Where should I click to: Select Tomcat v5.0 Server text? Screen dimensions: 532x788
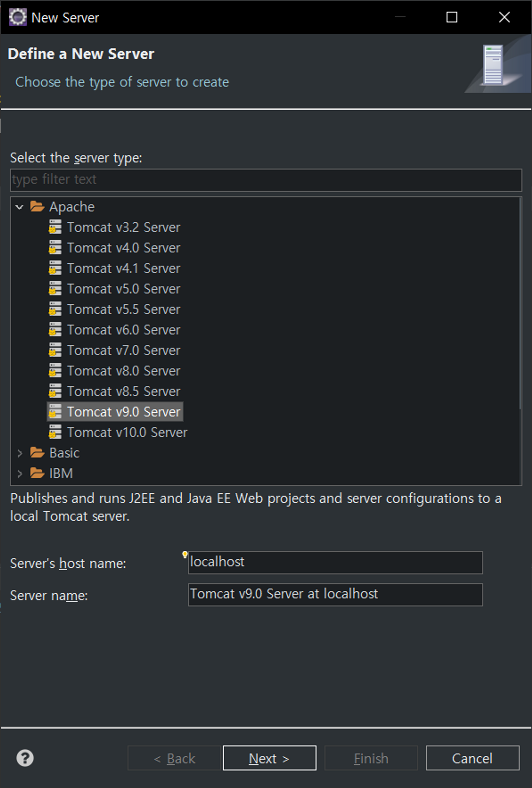(124, 289)
